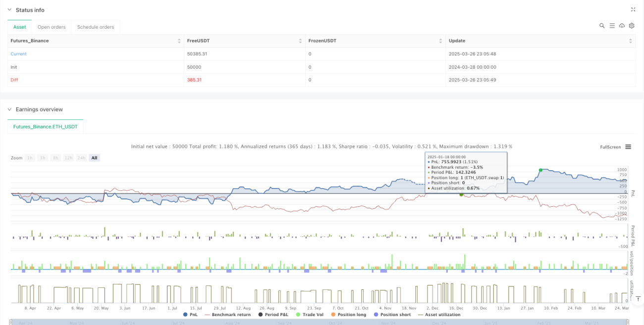Collapse the Status info section
Viewport: 644px width, 325px height.
point(9,10)
